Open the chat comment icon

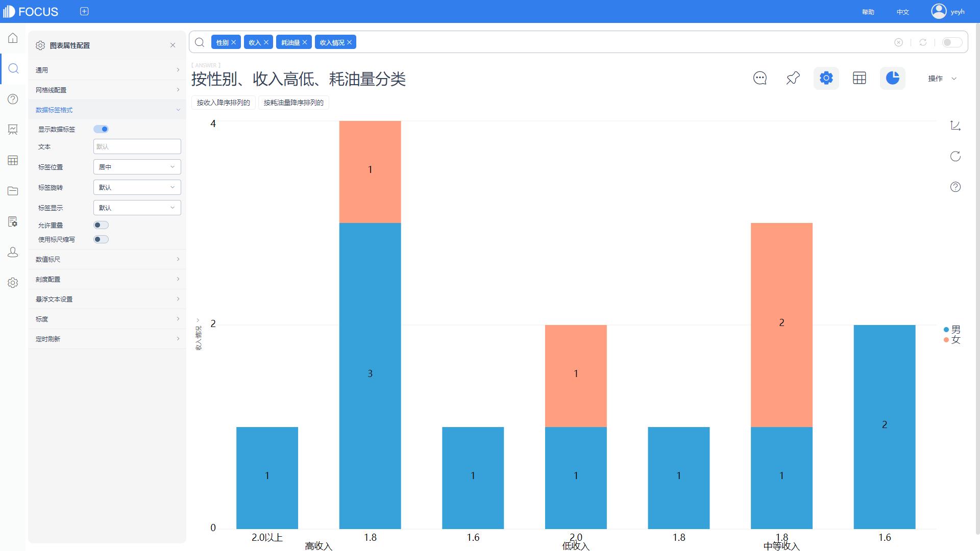tap(759, 78)
